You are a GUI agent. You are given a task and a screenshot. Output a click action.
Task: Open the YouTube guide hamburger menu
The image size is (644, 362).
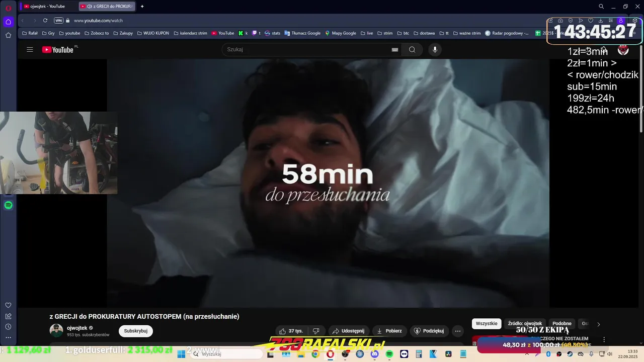point(30,49)
